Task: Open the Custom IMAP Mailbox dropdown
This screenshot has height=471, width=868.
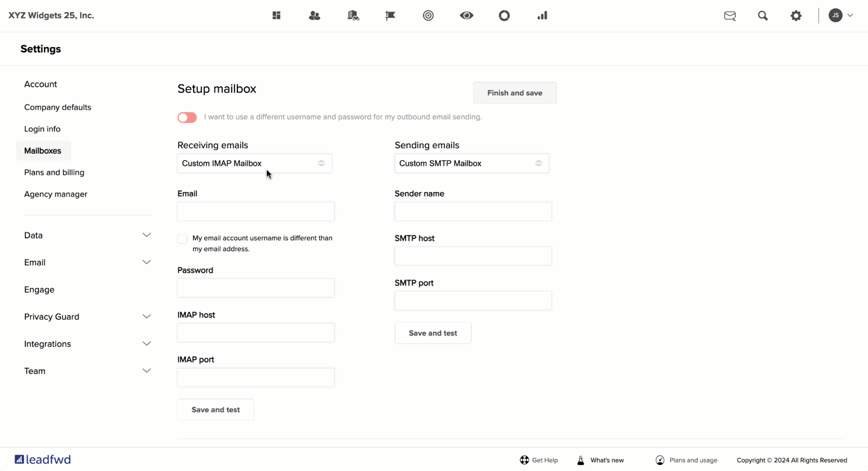Action: (254, 163)
